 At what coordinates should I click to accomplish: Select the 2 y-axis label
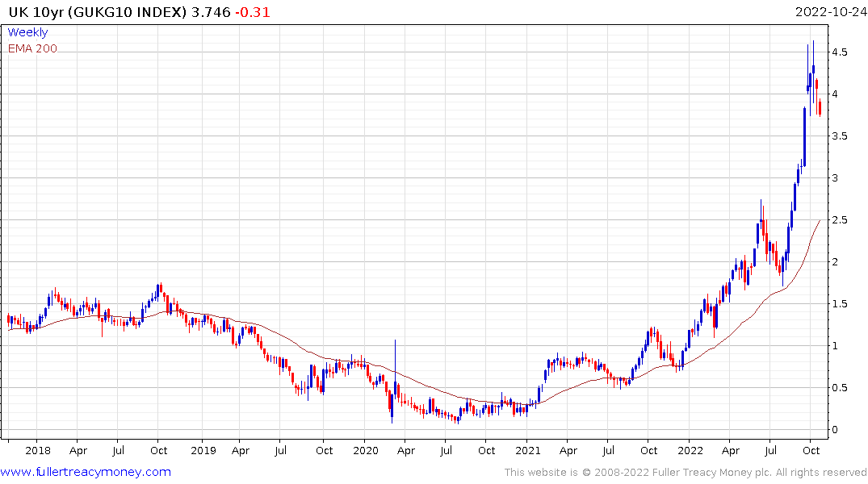[x=835, y=262]
